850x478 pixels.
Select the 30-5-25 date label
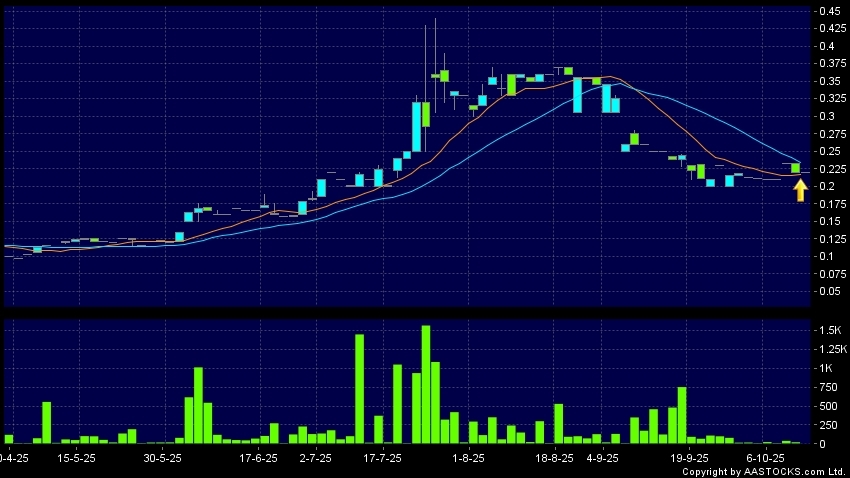pyautogui.click(x=162, y=457)
